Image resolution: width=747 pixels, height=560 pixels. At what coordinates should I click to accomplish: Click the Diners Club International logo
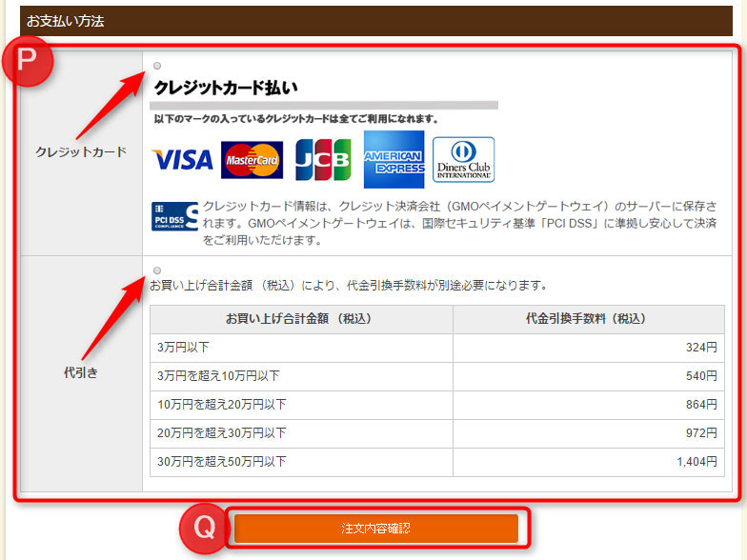tap(463, 160)
